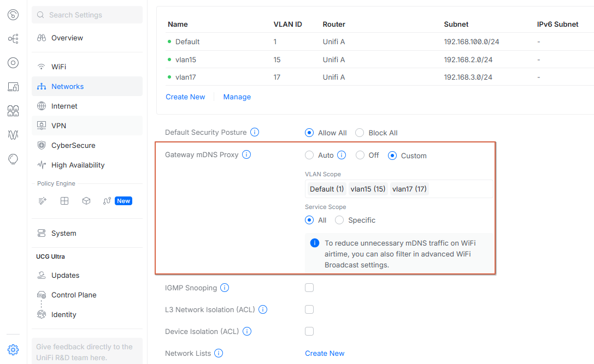
Task: Click the info icon next to IGMP Snooping
Action: 225,288
